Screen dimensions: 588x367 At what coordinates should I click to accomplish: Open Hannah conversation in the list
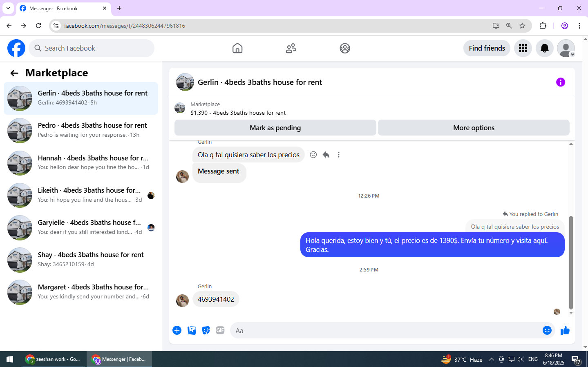tap(81, 163)
